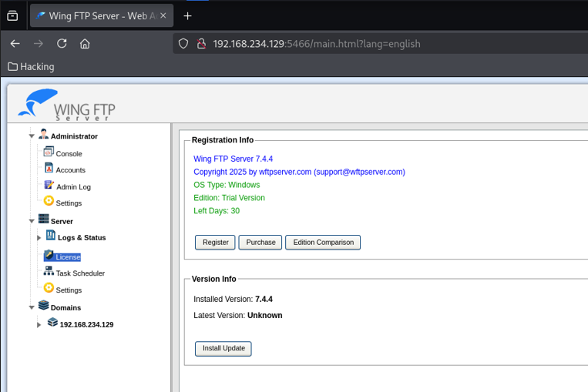Screen dimensions: 588x392
Task: Click the Domains stacked-layers icon
Action: point(43,305)
